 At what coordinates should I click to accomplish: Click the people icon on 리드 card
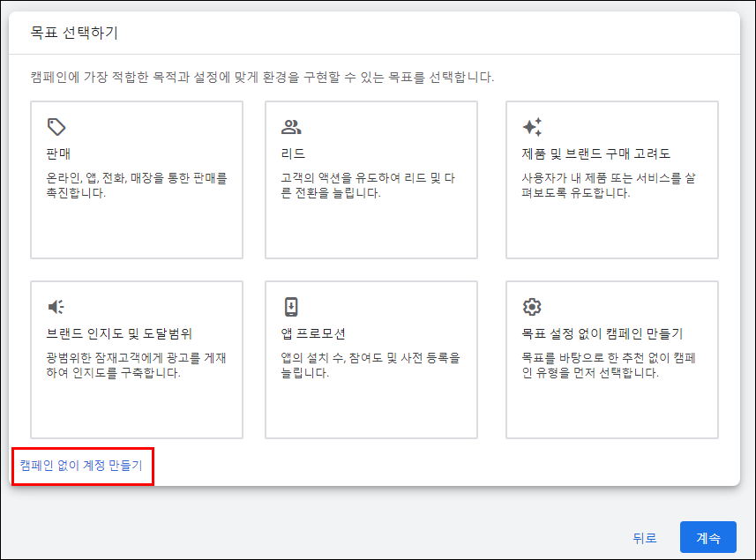click(291, 126)
